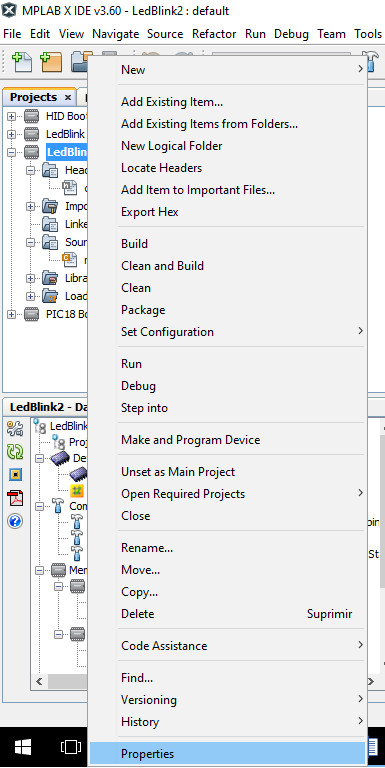Viewport: 385px width, 768px height.
Task: Click the PDF datasheet icon in dashboard
Action: [15, 498]
